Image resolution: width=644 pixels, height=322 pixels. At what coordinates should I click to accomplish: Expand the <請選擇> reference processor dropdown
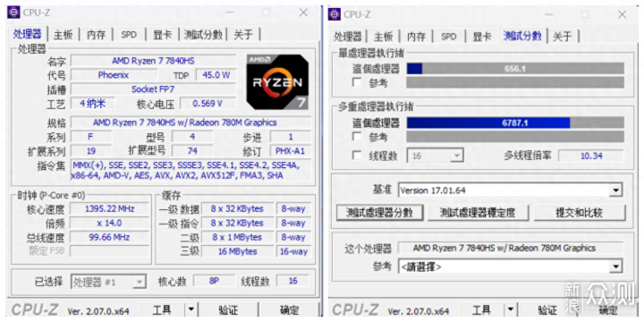click(615, 267)
